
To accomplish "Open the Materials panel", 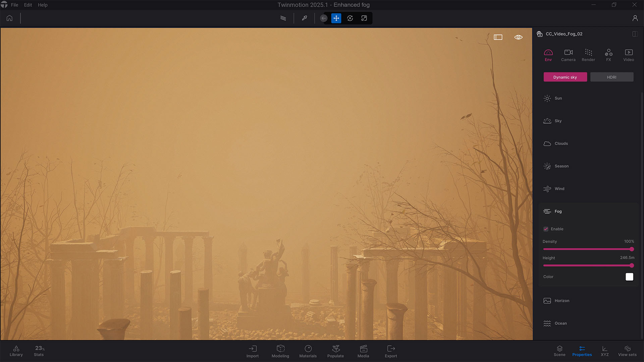I will pos(308,351).
